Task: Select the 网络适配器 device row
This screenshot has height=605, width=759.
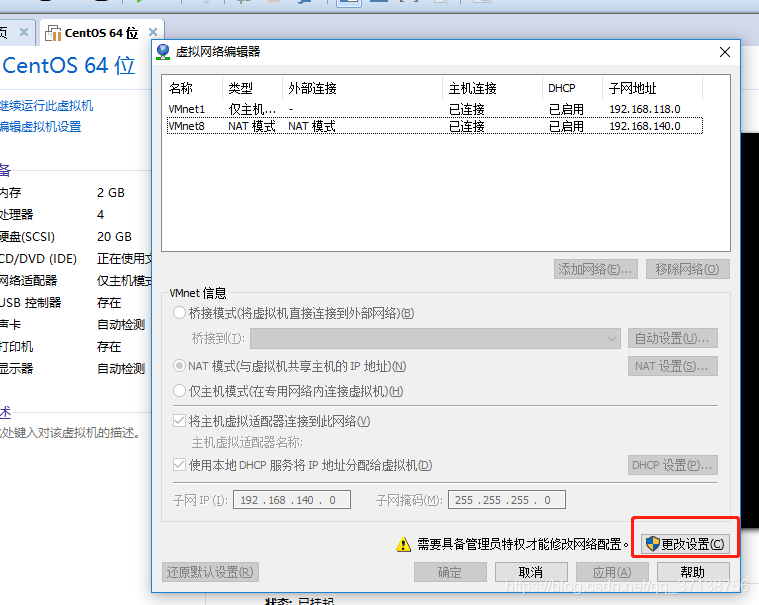Action: click(x=76, y=281)
